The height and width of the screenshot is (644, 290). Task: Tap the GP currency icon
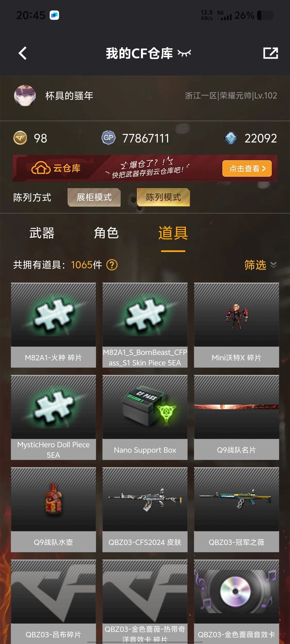coord(108,138)
